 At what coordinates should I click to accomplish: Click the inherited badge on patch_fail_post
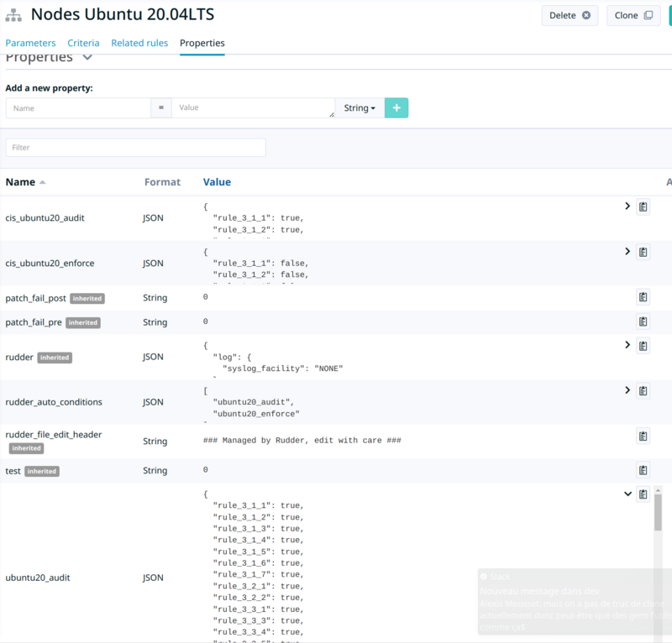click(87, 299)
